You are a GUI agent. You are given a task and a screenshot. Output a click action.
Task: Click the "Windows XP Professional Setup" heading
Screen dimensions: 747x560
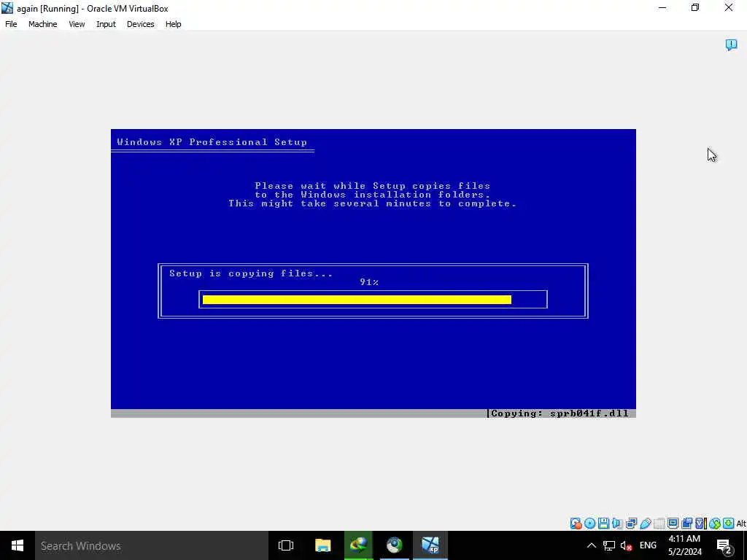pyautogui.click(x=212, y=142)
